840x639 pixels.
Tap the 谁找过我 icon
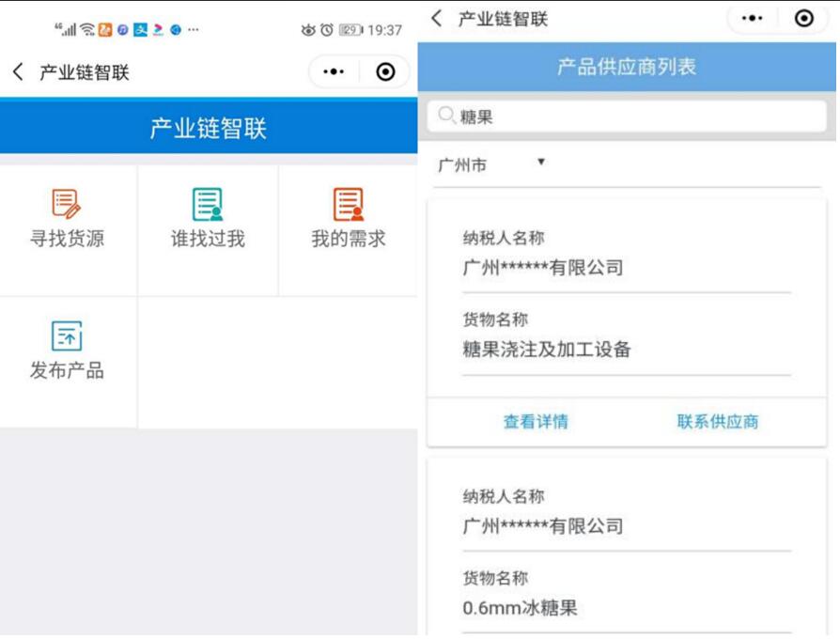[208, 205]
